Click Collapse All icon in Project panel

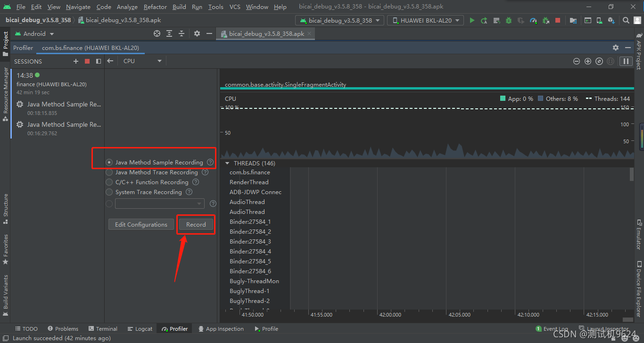[182, 34]
